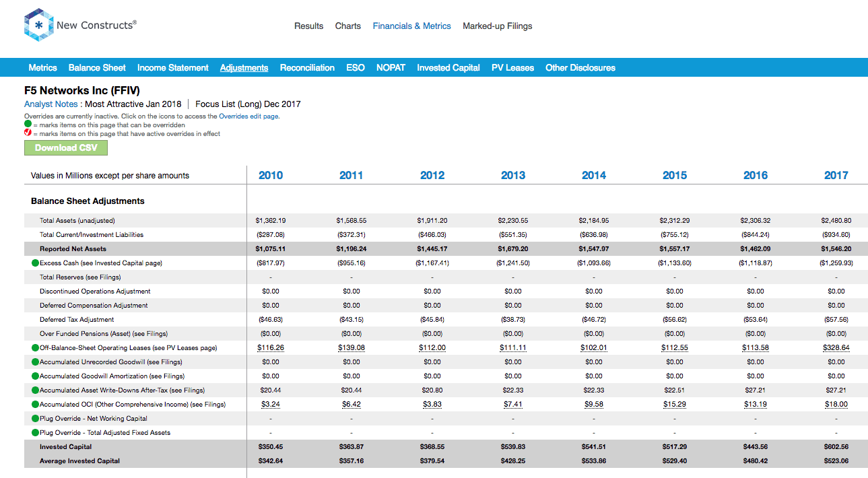This screenshot has width=868, height=478.
Task: Click Most Attractive Jan 2018 note
Action: pos(133,104)
